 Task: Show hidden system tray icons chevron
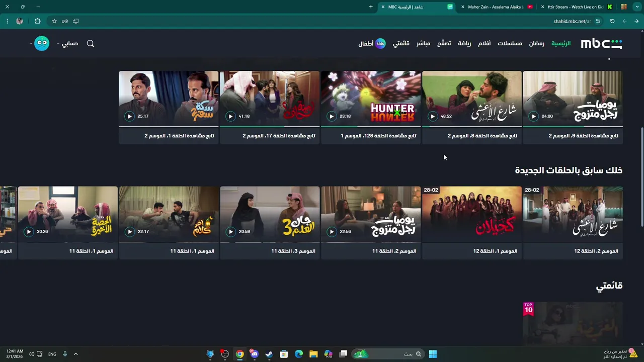(76, 354)
